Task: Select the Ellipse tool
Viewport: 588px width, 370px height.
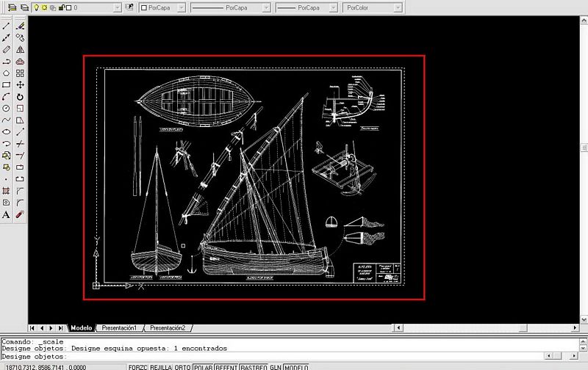Action: (6, 132)
